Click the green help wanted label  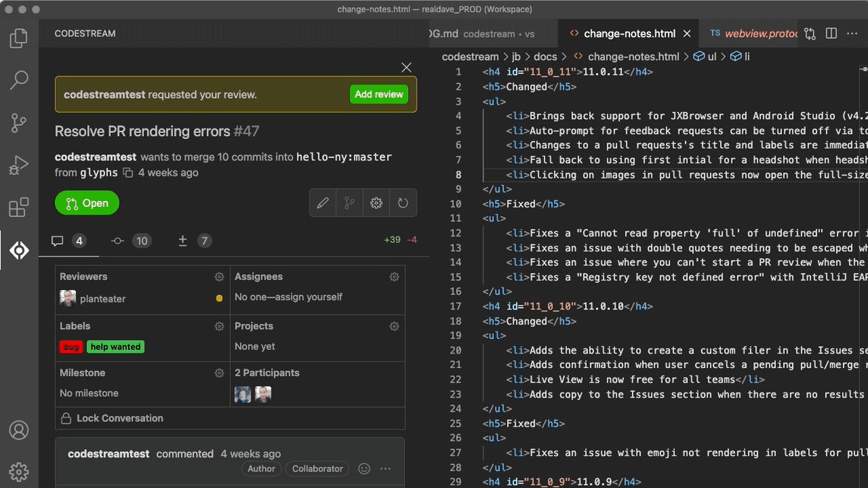[116, 347]
